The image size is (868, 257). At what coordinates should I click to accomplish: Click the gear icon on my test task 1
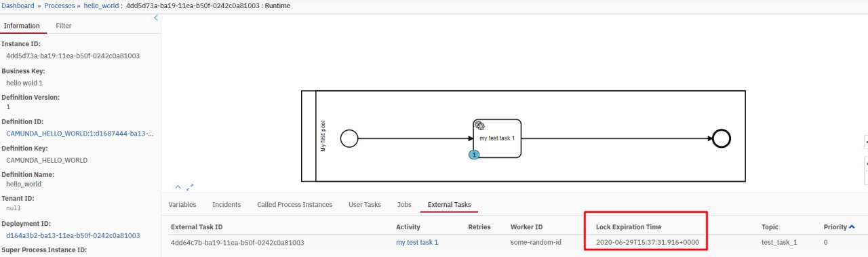(480, 125)
